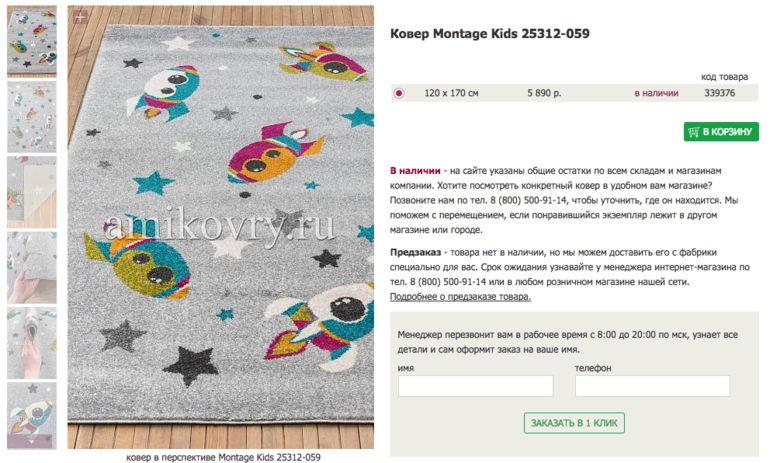This screenshot has width=770, height=463.
Task: Click the product code 339376
Action: coord(719,93)
